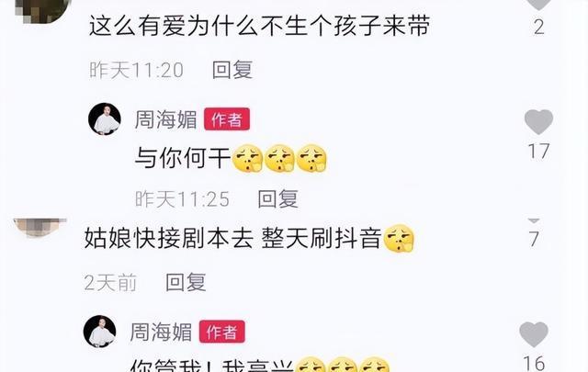Open 周海媚 username above 与你何干
The height and width of the screenshot is (372, 588).
(165, 119)
